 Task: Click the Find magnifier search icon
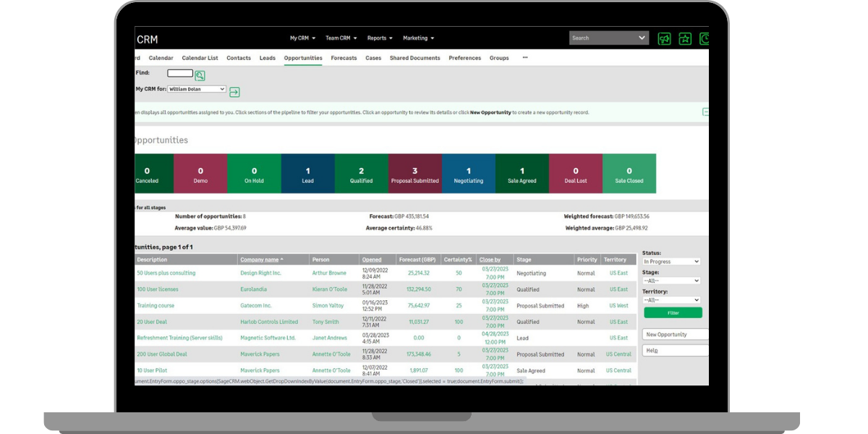pos(200,75)
